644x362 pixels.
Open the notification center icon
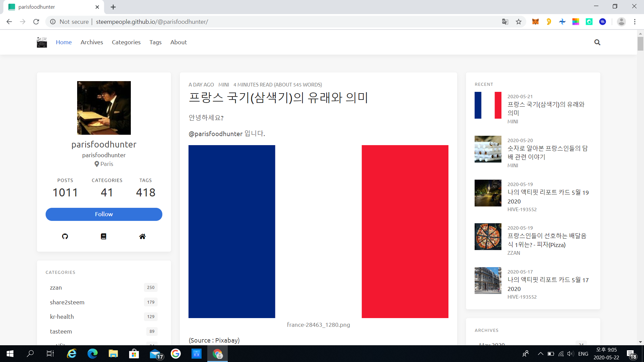tap(631, 354)
